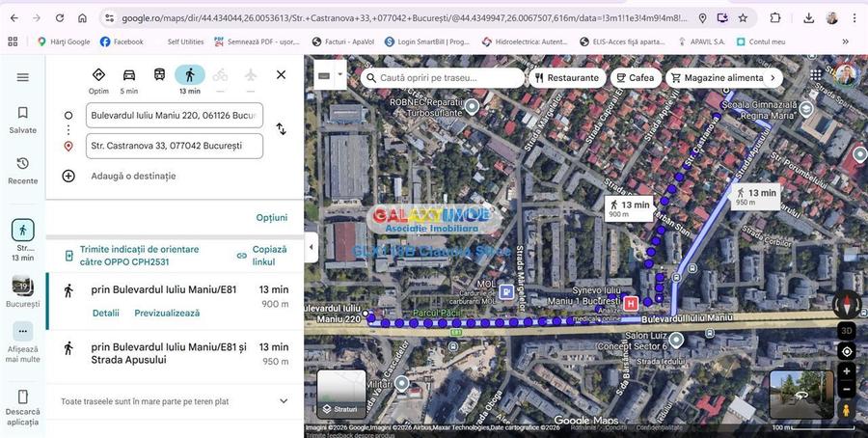This screenshot has height=438, width=868.
Task: Bookmark this page with the star
Action: pos(743,18)
